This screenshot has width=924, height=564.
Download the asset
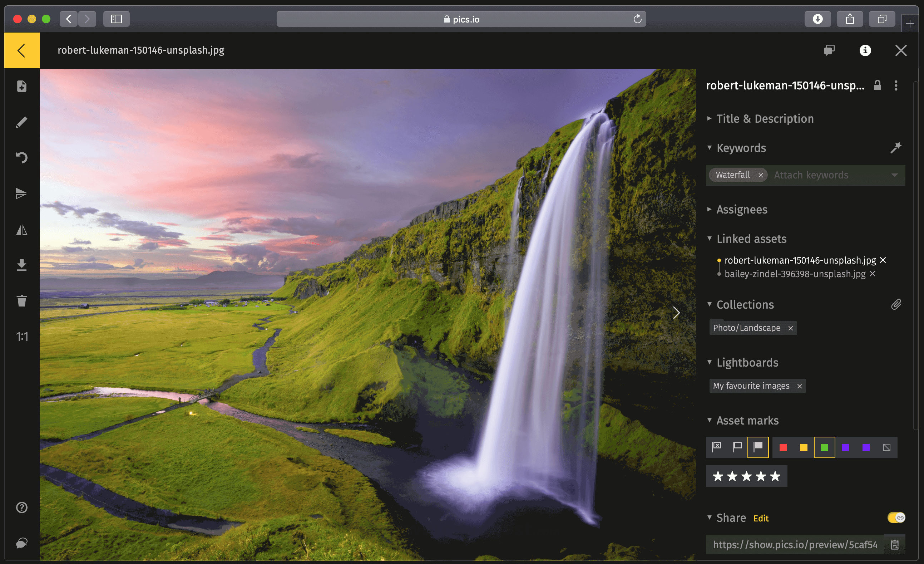click(21, 265)
